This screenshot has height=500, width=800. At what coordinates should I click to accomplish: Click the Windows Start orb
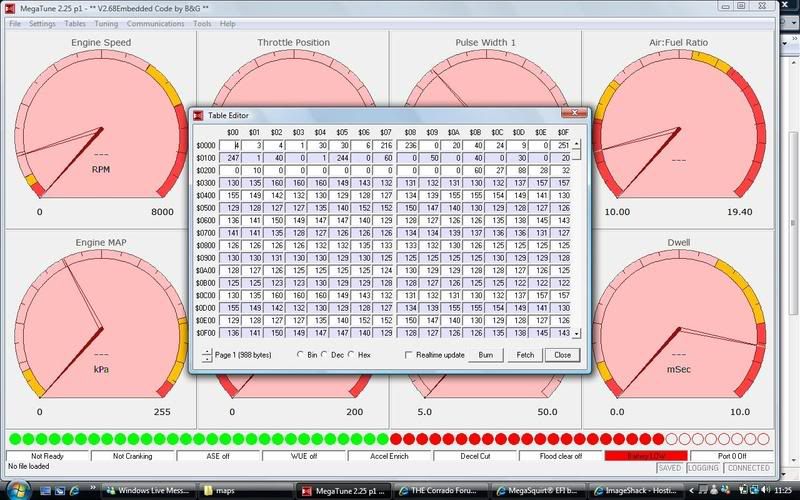[x=14, y=490]
